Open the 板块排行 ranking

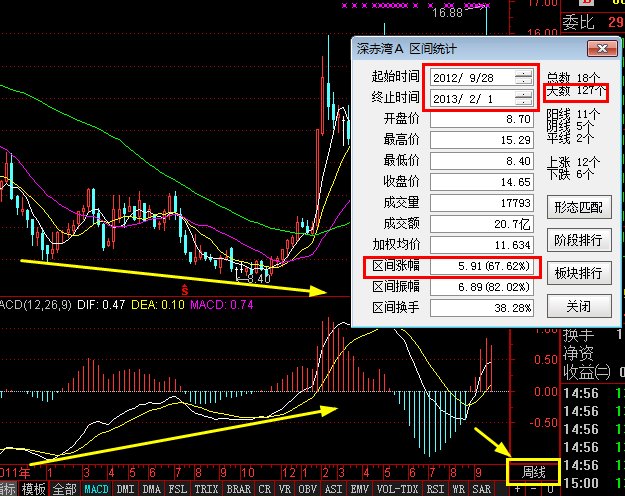pos(577,272)
